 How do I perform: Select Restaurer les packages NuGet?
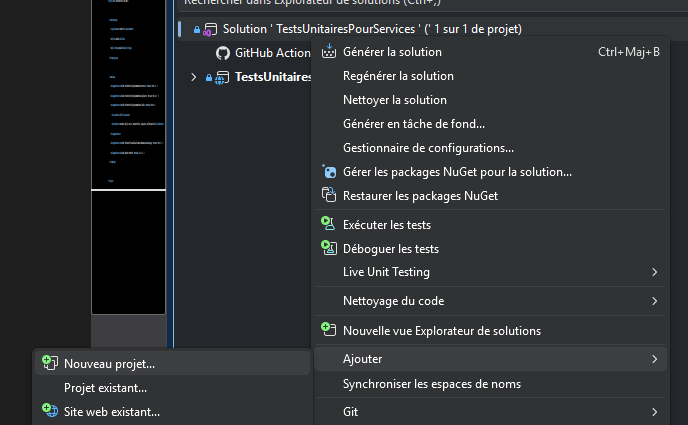(x=491, y=196)
